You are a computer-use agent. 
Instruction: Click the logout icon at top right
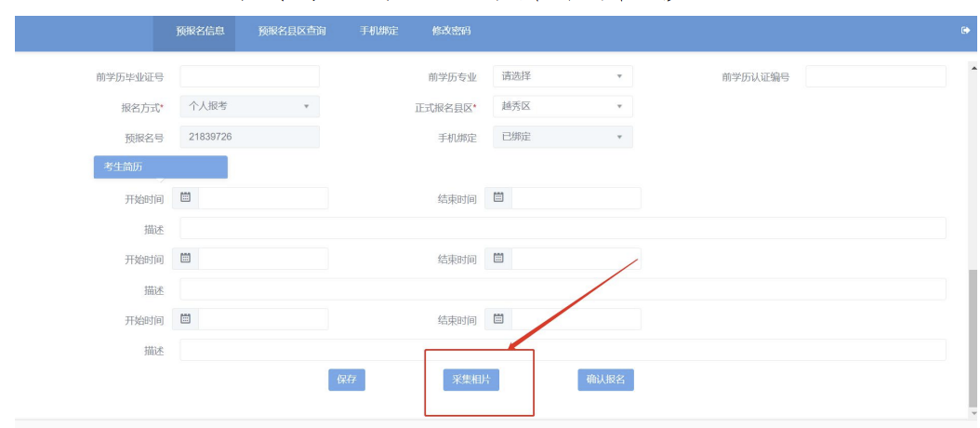(x=965, y=32)
